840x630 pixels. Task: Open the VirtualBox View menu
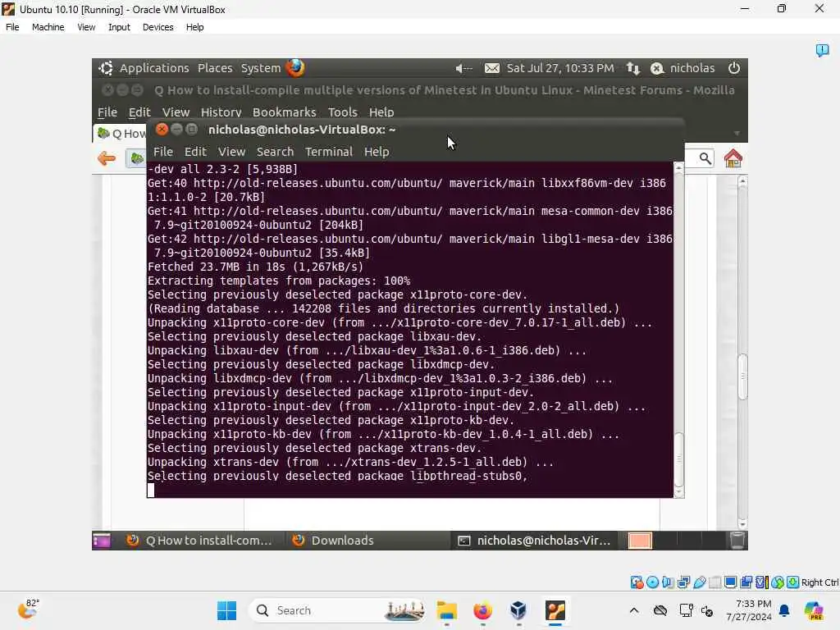point(86,27)
